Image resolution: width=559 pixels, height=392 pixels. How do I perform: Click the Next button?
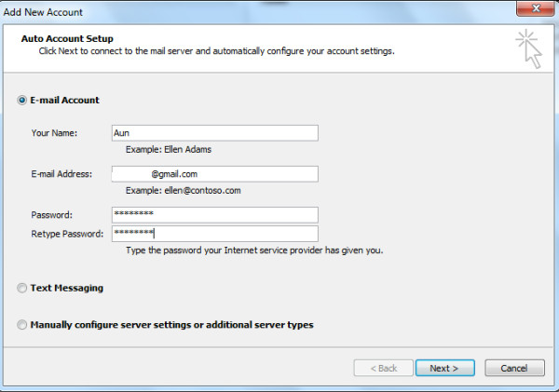pyautogui.click(x=445, y=368)
